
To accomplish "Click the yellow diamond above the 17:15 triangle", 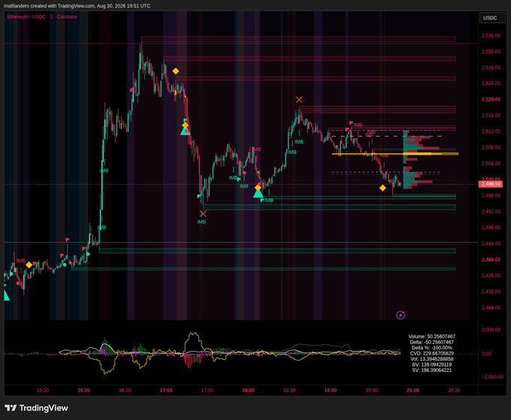I will click(185, 125).
